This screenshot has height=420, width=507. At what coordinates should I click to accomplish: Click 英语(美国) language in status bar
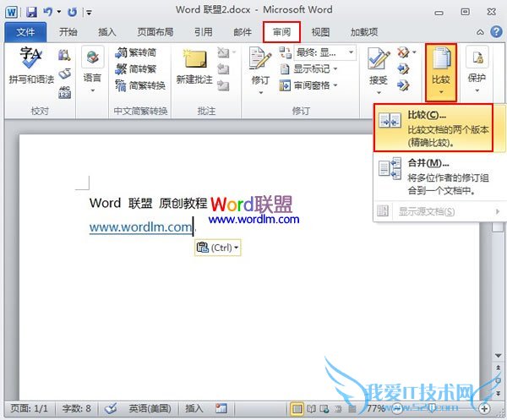tap(150, 409)
